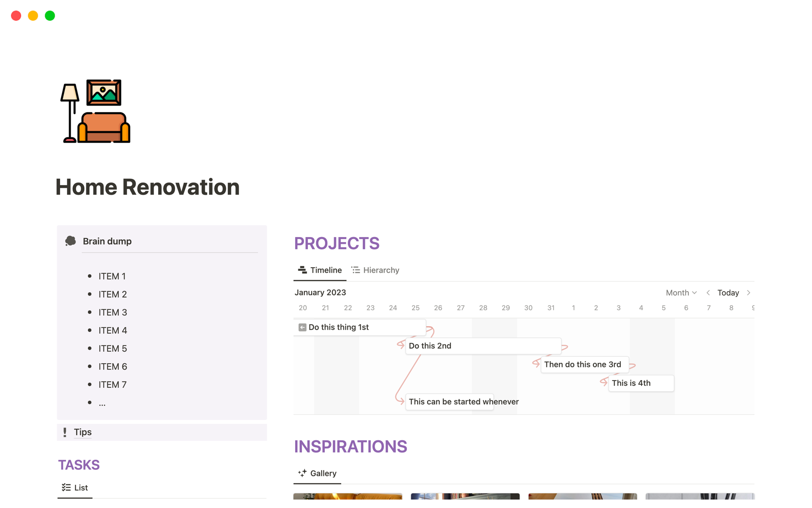Click the Timeline view icon
Image resolution: width=812 pixels, height=508 pixels.
[302, 270]
